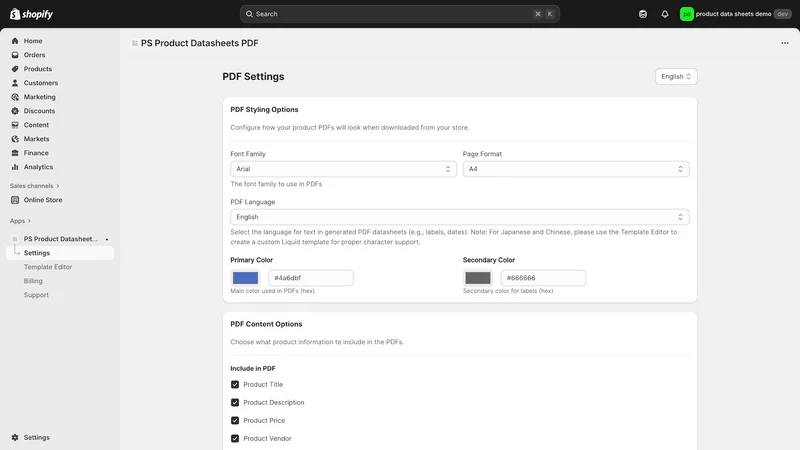Image resolution: width=800 pixels, height=450 pixels.
Task: Click the blue Primary Color swatch
Action: (x=245, y=278)
